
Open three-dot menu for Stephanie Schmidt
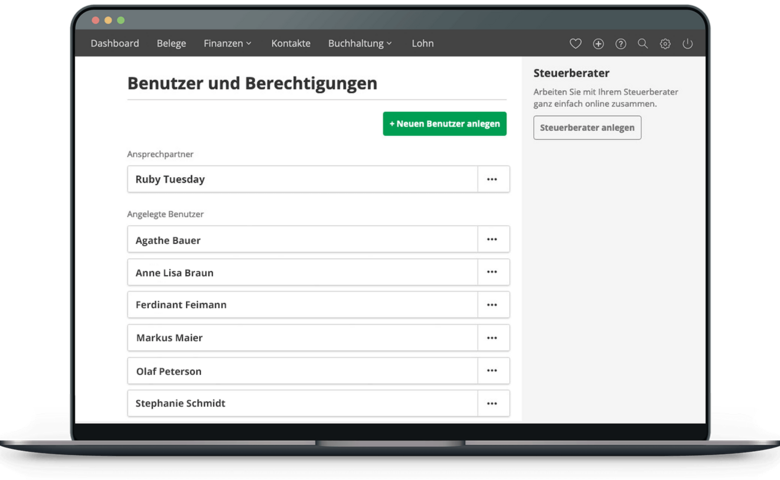(492, 403)
